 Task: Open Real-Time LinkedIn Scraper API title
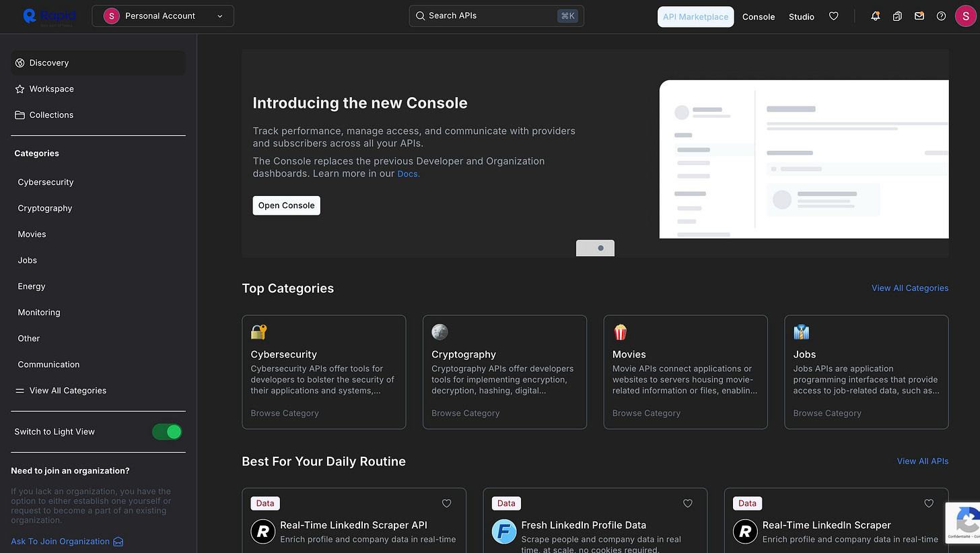(353, 525)
